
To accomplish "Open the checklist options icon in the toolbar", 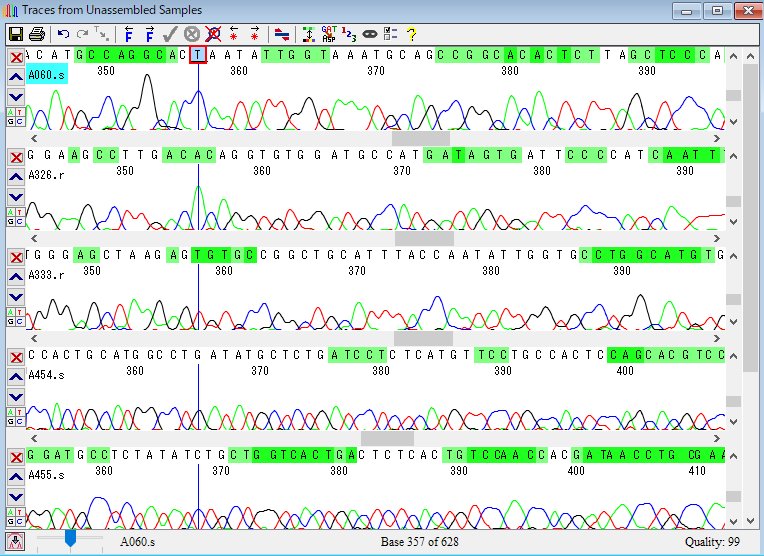I will (390, 34).
